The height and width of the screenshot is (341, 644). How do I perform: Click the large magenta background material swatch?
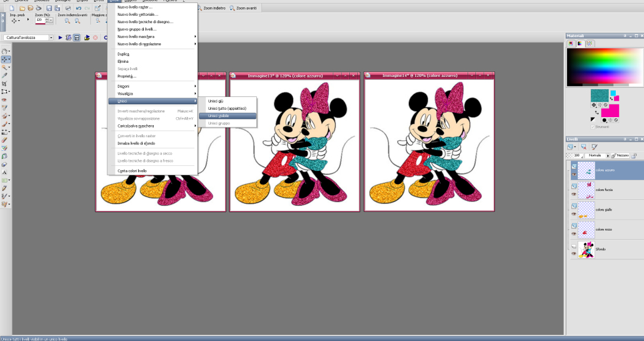coord(610,111)
